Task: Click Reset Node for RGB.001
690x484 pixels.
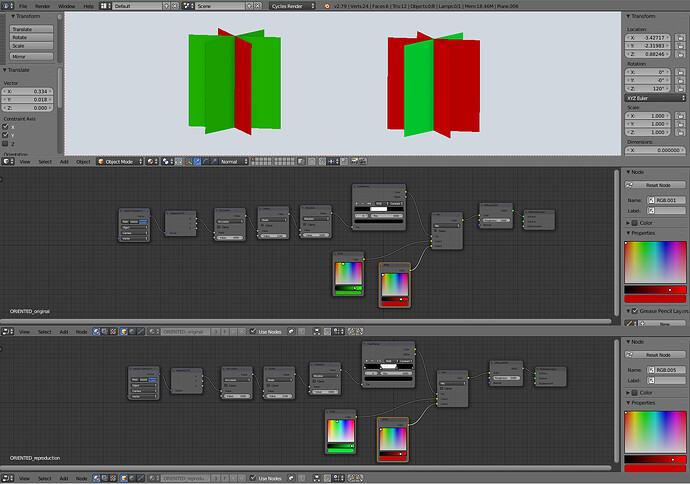Action: (655, 185)
